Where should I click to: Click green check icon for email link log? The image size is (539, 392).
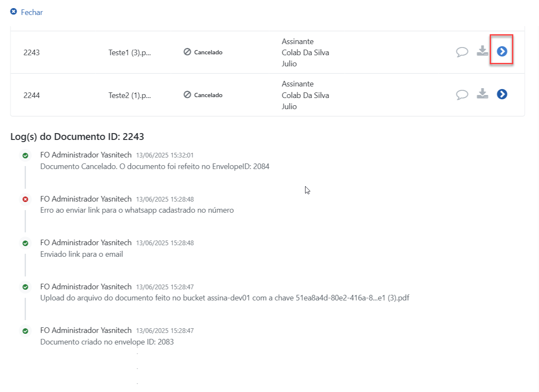click(25, 243)
